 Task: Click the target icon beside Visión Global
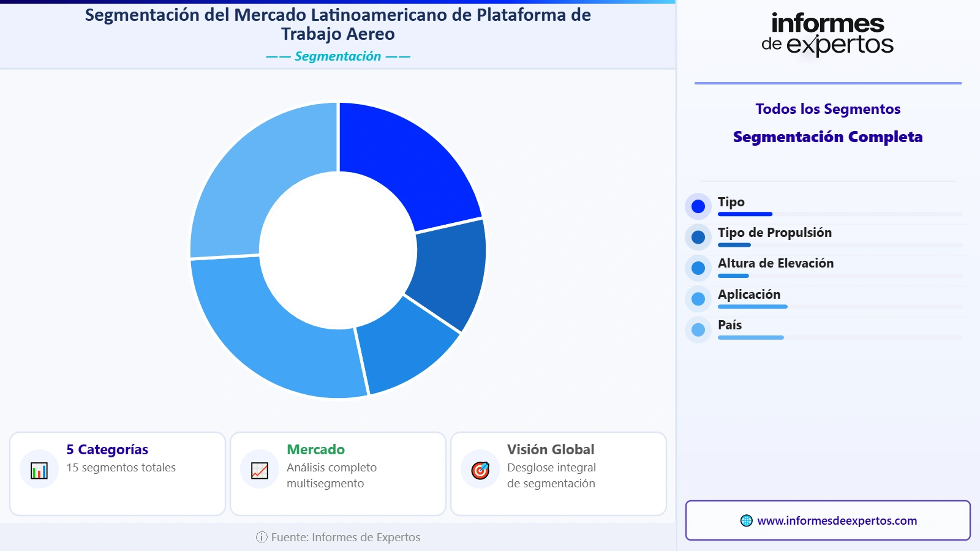(480, 470)
